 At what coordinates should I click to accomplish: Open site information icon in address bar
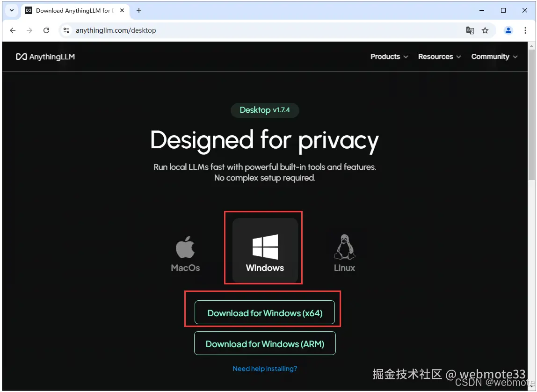(66, 30)
